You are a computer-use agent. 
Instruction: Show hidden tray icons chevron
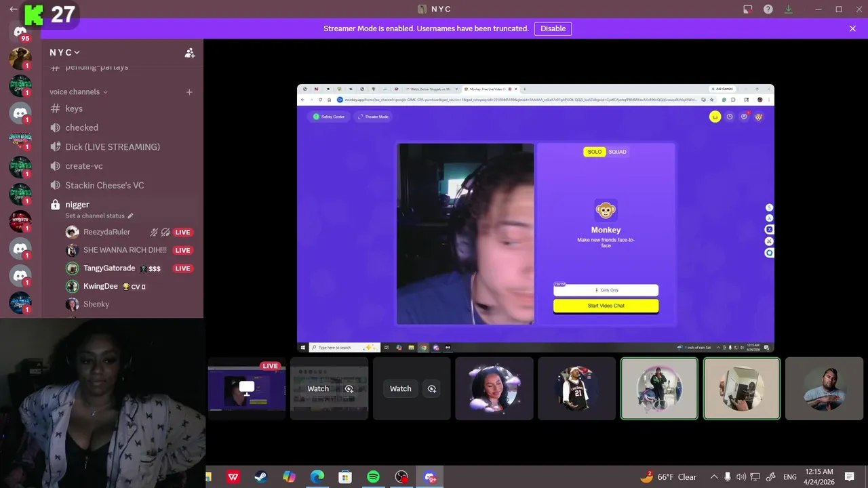tap(713, 477)
